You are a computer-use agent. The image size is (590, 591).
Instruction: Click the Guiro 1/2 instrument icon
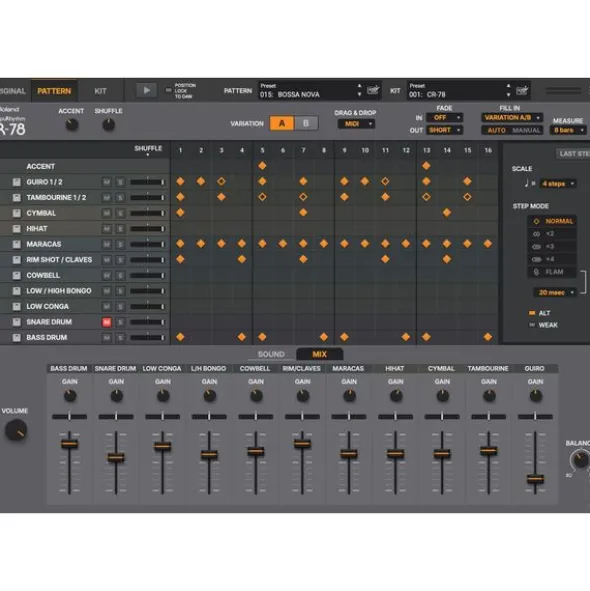tap(16, 182)
